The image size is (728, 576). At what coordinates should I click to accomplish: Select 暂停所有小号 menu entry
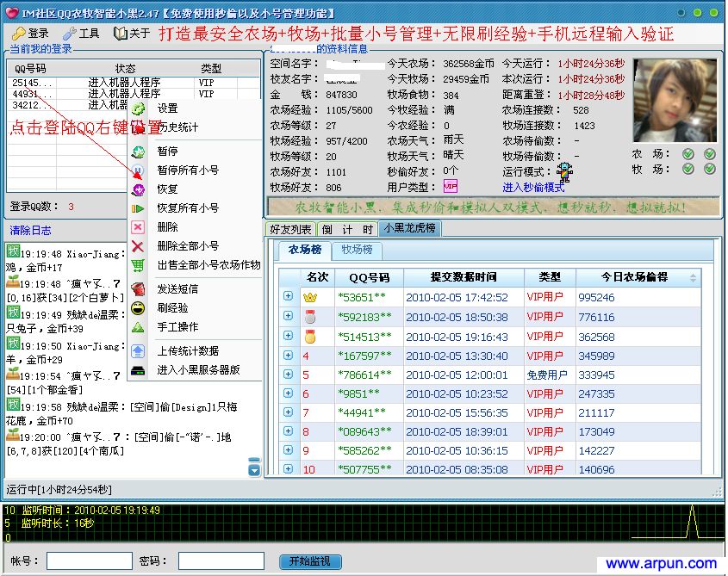188,170
